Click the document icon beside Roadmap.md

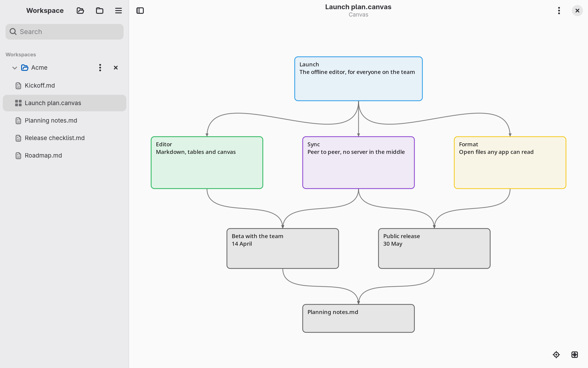pos(18,155)
